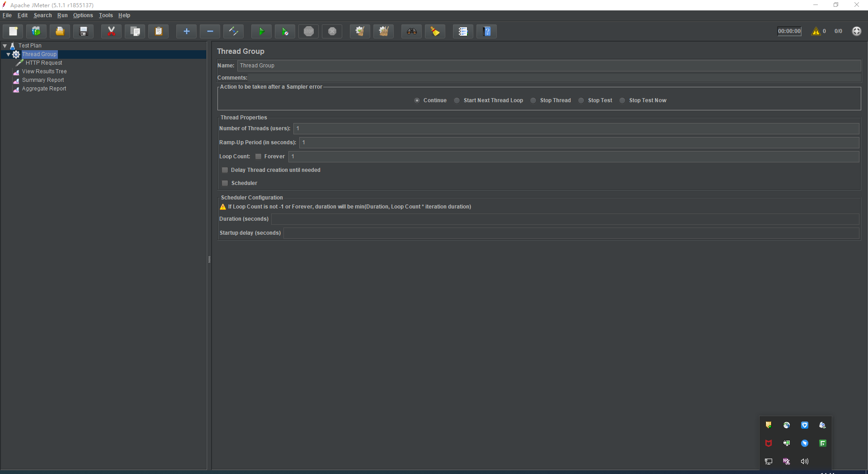
Task: Select the Continue radio button
Action: [x=417, y=100]
